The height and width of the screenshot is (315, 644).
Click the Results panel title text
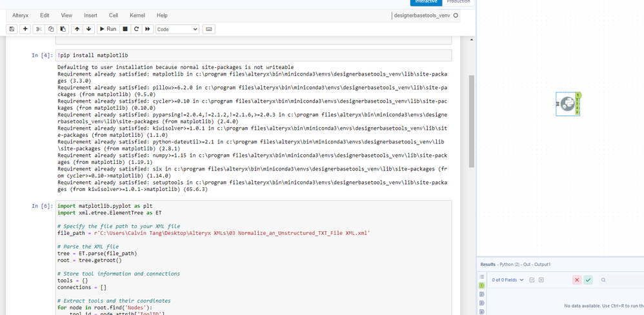(x=516, y=265)
